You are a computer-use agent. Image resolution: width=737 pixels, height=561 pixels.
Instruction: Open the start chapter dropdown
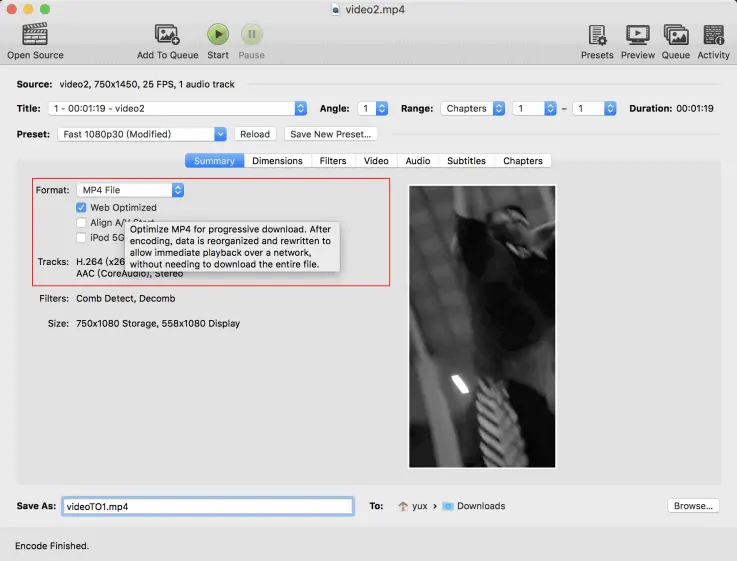click(534, 109)
